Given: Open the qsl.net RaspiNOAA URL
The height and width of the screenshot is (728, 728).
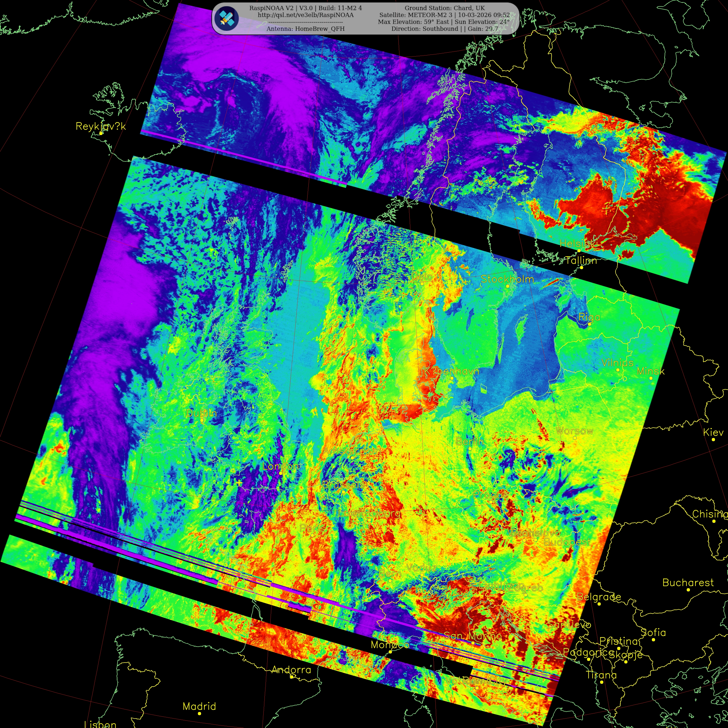Looking at the screenshot, I should pos(305,15).
